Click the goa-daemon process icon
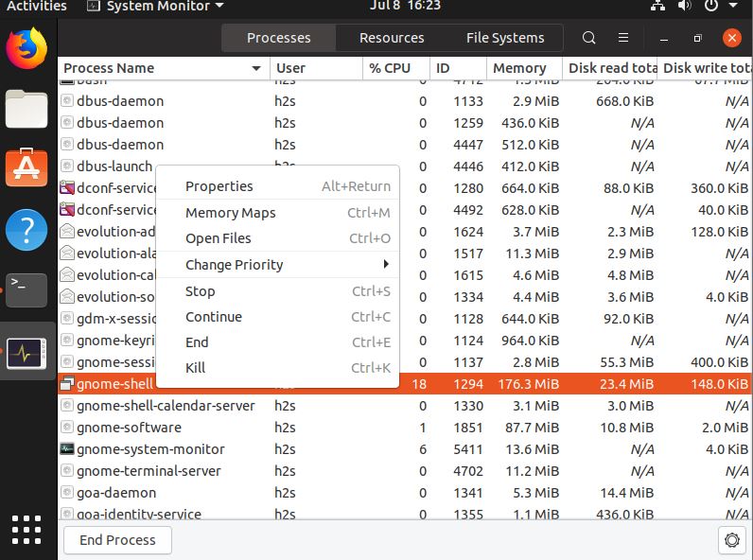The width and height of the screenshot is (753, 560). point(67,492)
